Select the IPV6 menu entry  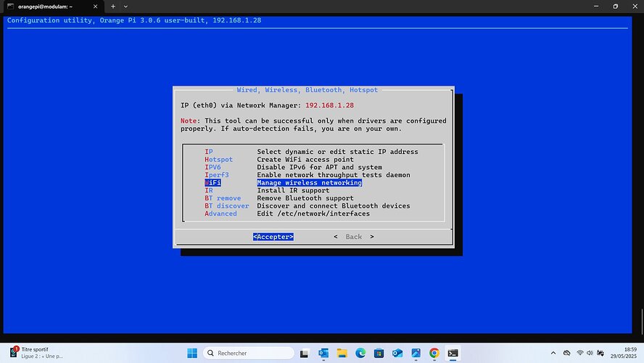pyautogui.click(x=212, y=167)
